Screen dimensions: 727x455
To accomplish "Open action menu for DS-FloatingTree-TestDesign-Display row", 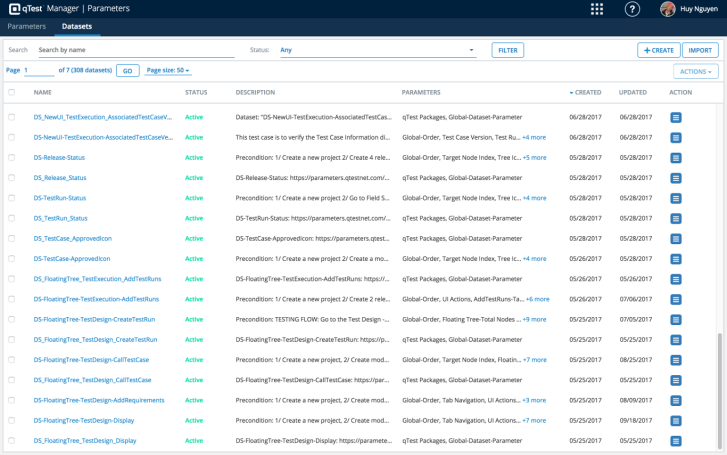I will [x=676, y=421].
